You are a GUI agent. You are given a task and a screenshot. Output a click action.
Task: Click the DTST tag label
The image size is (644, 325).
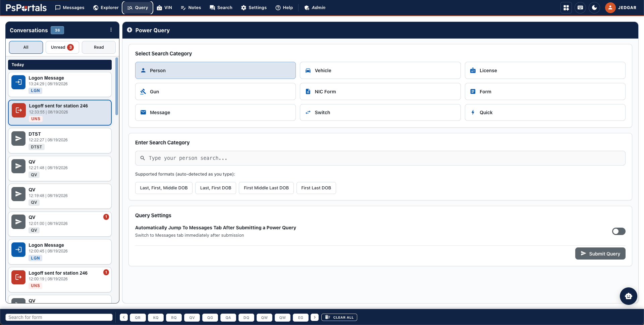[x=37, y=147]
